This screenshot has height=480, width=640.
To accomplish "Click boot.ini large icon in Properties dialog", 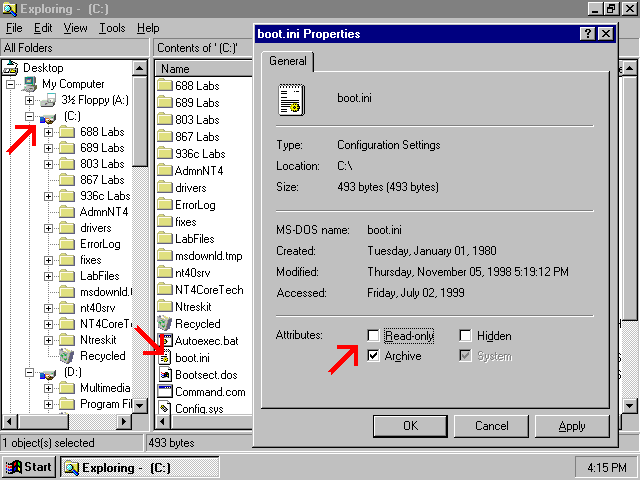I will [x=291, y=100].
